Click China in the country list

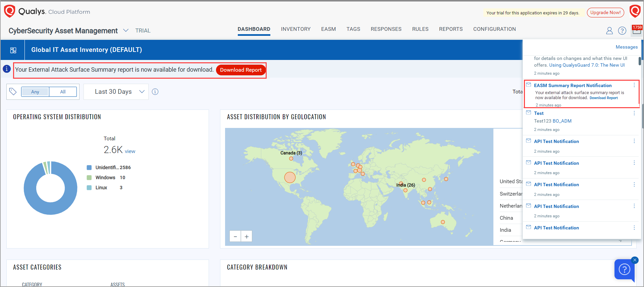506,218
